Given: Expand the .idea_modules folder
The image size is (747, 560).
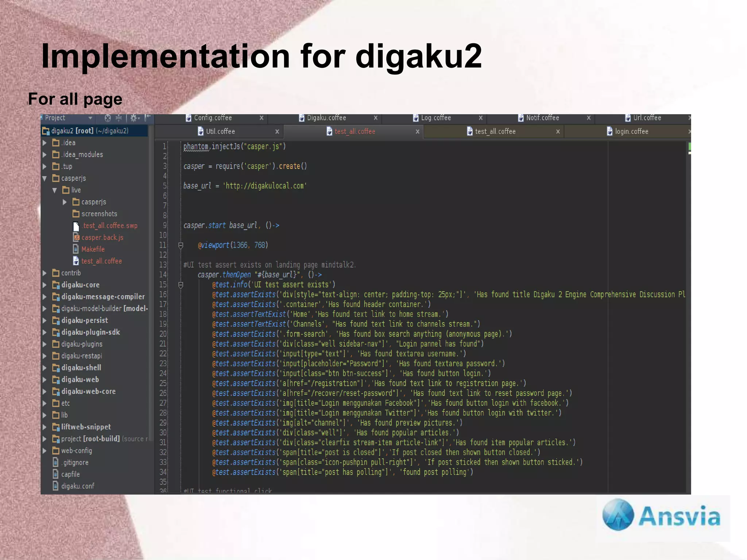Looking at the screenshot, I should pos(44,155).
